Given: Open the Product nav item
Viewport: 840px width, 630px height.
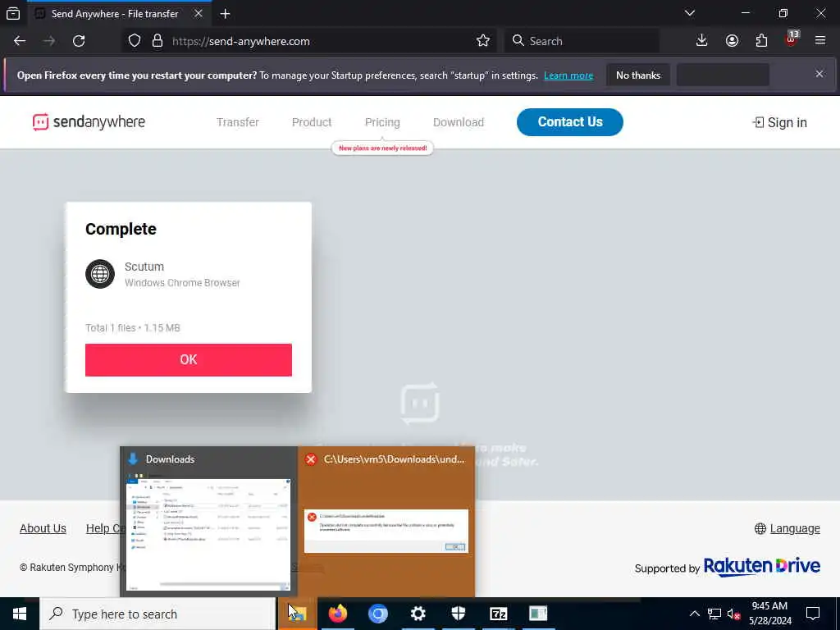Looking at the screenshot, I should pyautogui.click(x=312, y=122).
